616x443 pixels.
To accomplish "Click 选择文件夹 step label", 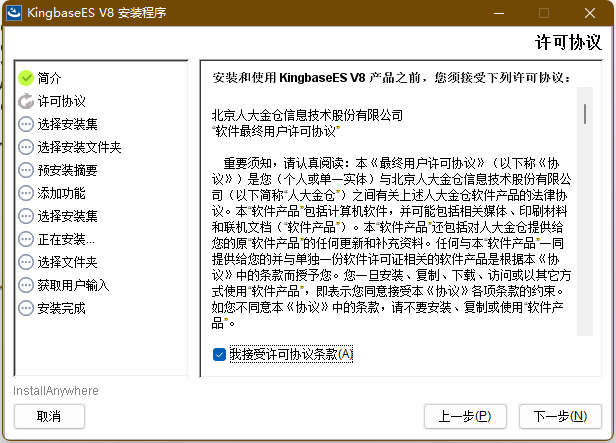I will pos(68,262).
